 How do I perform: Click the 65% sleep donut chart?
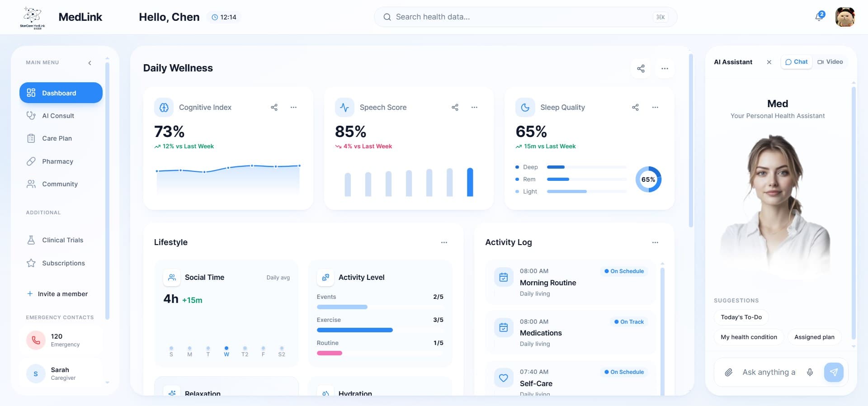coord(648,179)
